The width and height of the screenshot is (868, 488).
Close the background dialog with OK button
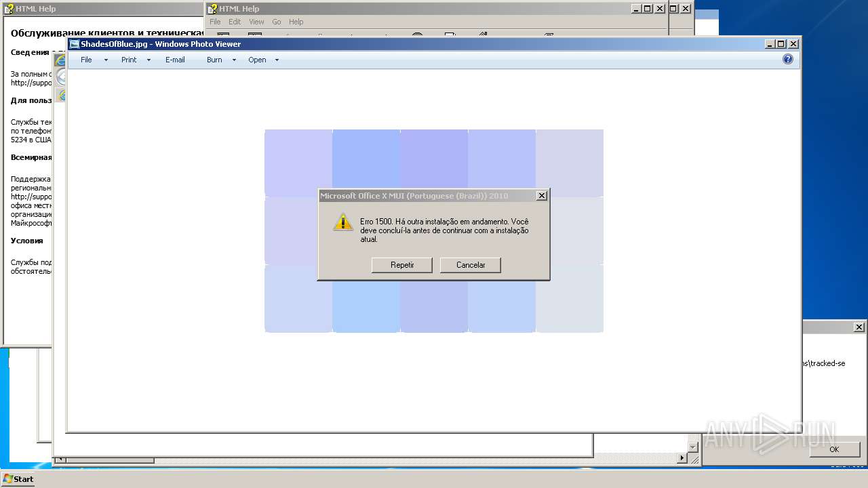click(x=859, y=327)
